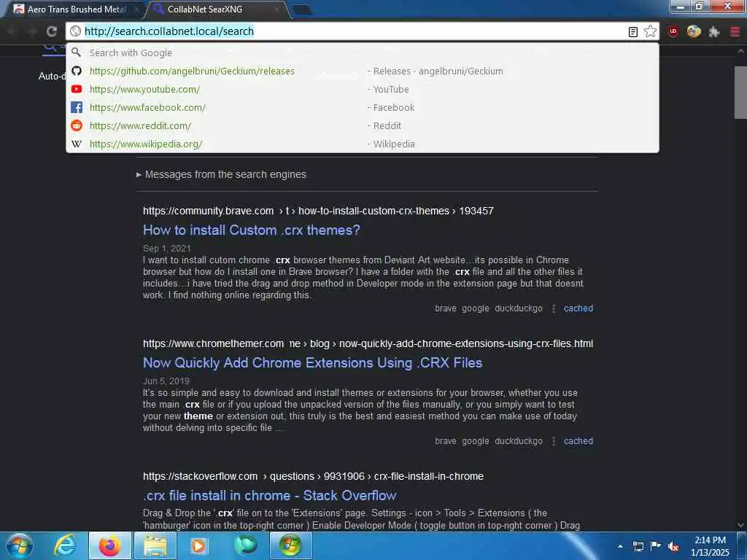747x560 pixels.
Task: Open a new tab with the new-tab button
Action: coord(301,9)
